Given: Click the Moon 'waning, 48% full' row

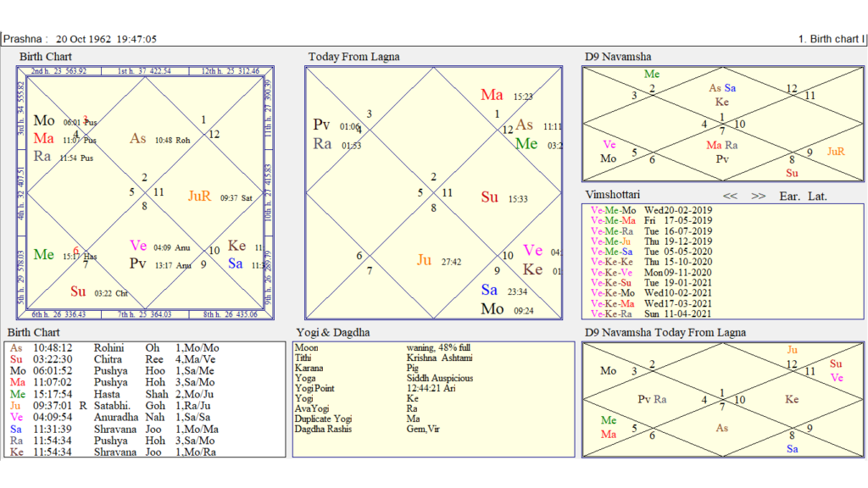Looking at the screenshot, I should point(382,348).
